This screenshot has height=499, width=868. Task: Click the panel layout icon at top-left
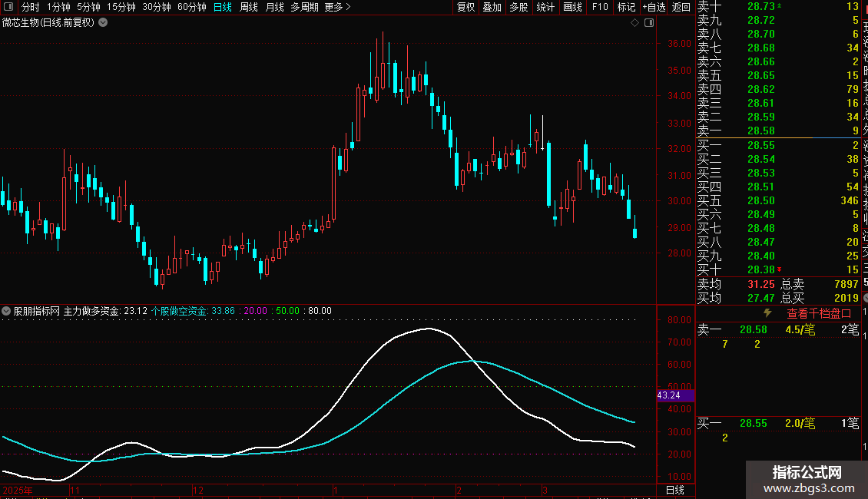pyautogui.click(x=8, y=7)
